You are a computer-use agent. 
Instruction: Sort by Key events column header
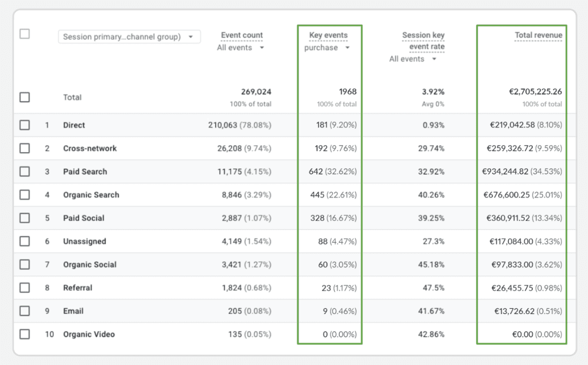point(328,35)
